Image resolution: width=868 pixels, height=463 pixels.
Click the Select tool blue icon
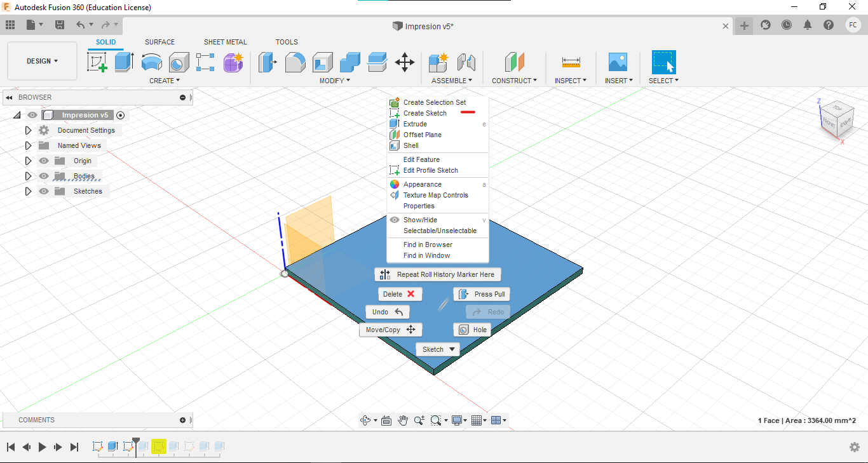click(663, 62)
